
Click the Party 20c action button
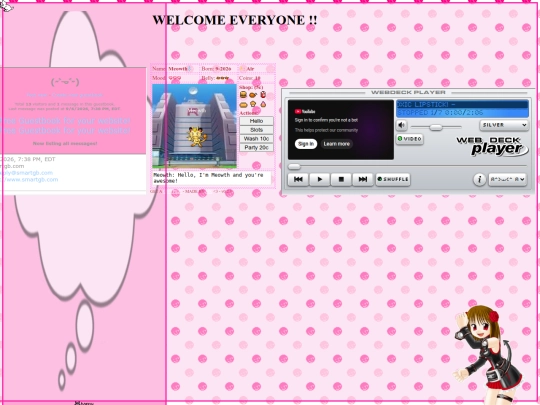256,147
